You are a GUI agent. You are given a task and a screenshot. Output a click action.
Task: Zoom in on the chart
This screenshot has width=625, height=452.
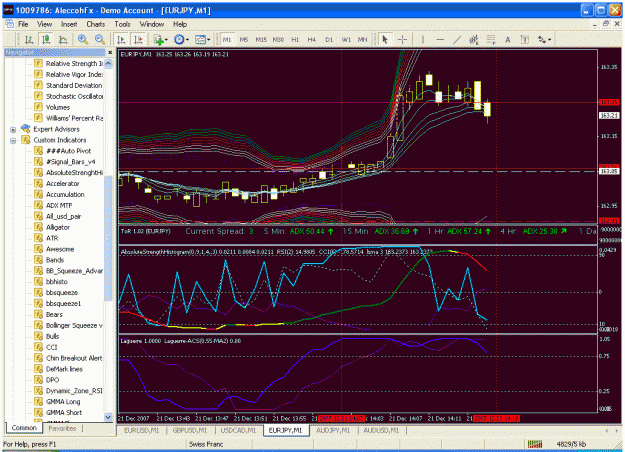pyautogui.click(x=83, y=39)
